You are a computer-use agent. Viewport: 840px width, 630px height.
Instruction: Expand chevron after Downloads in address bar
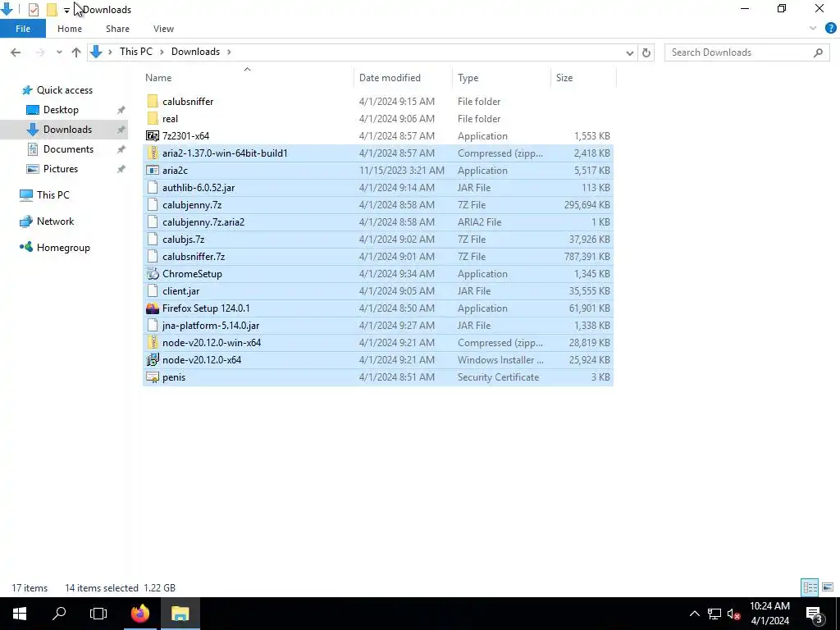click(x=229, y=52)
